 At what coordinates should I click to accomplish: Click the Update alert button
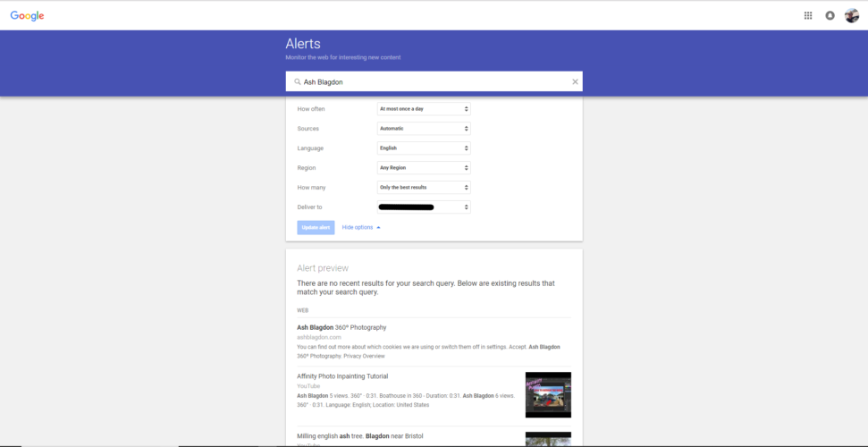coord(316,228)
